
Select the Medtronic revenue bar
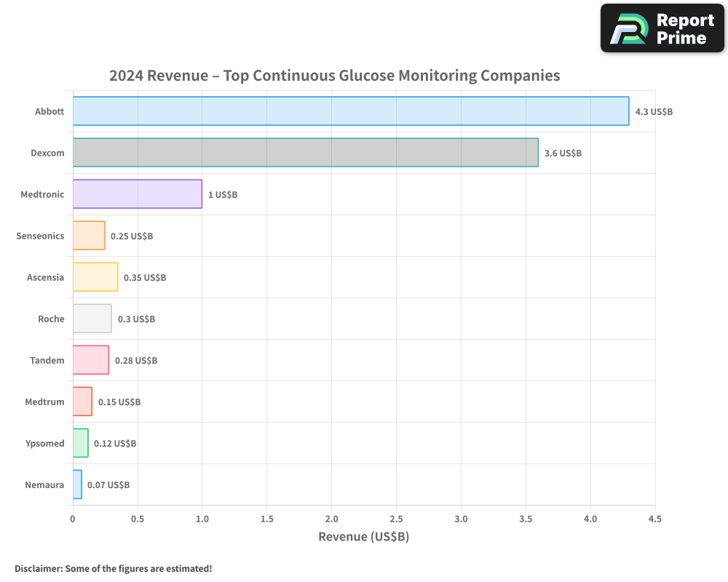[137, 194]
